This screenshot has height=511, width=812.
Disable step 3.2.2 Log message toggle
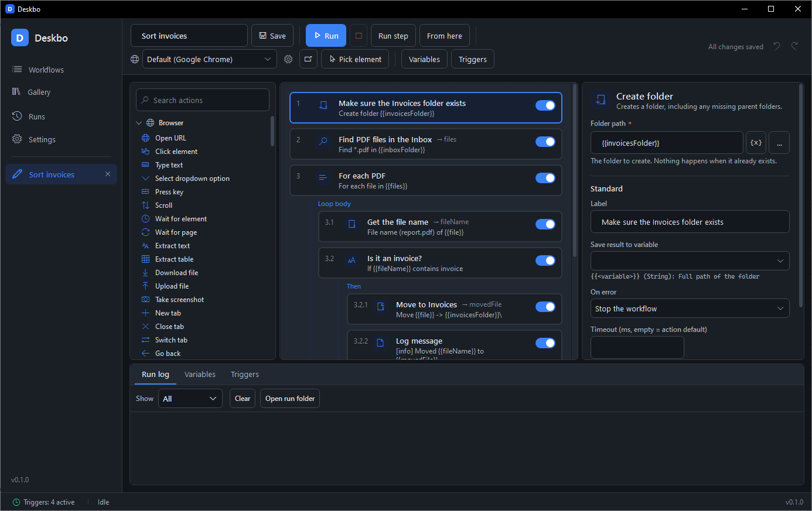545,343
